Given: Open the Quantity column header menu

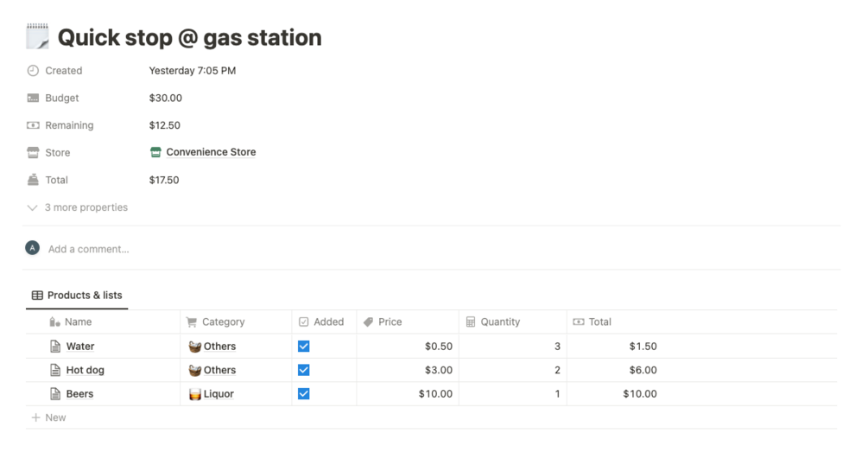Looking at the screenshot, I should (500, 322).
